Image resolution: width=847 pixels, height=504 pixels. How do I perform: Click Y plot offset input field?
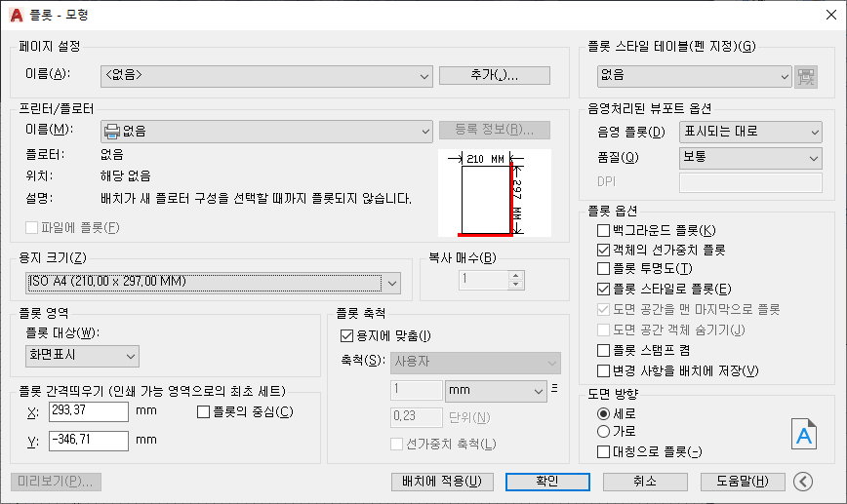(x=89, y=441)
